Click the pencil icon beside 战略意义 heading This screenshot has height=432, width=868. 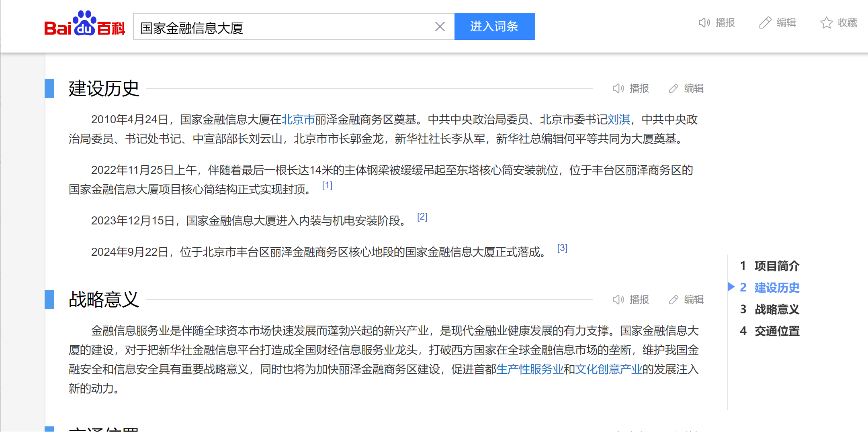click(x=674, y=300)
